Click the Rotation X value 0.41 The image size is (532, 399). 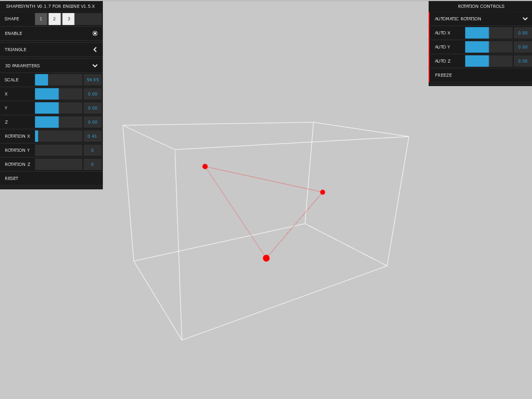point(92,136)
